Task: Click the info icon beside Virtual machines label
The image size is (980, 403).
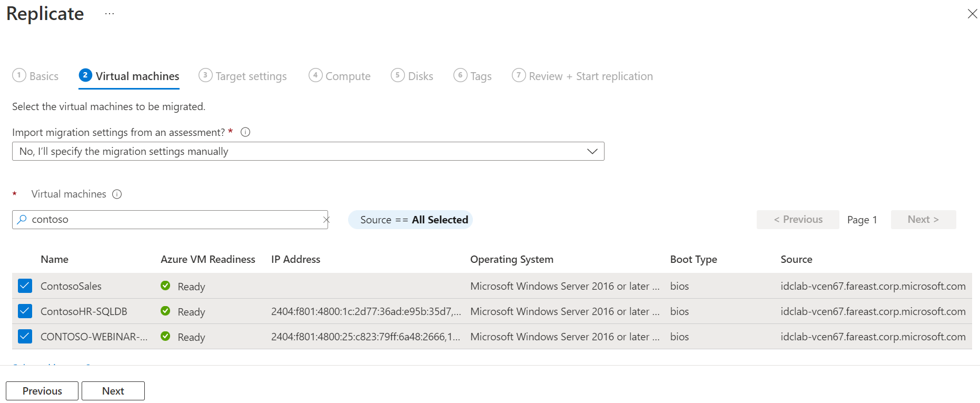Action: [x=117, y=194]
